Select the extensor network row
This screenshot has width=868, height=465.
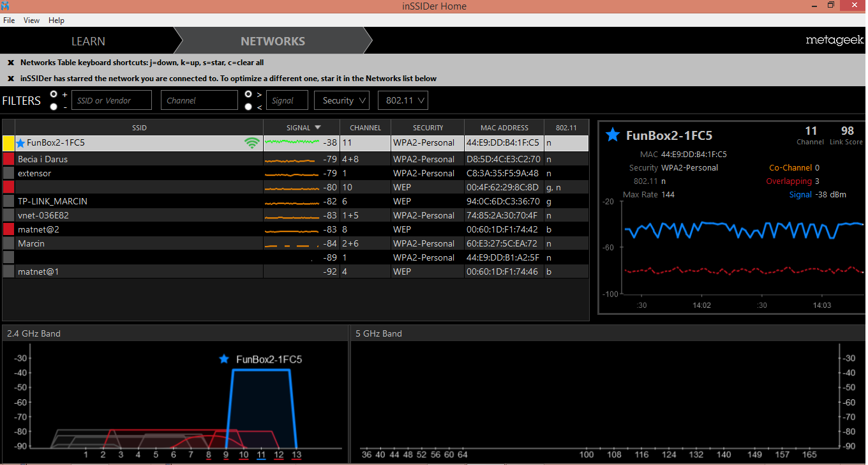pos(296,173)
